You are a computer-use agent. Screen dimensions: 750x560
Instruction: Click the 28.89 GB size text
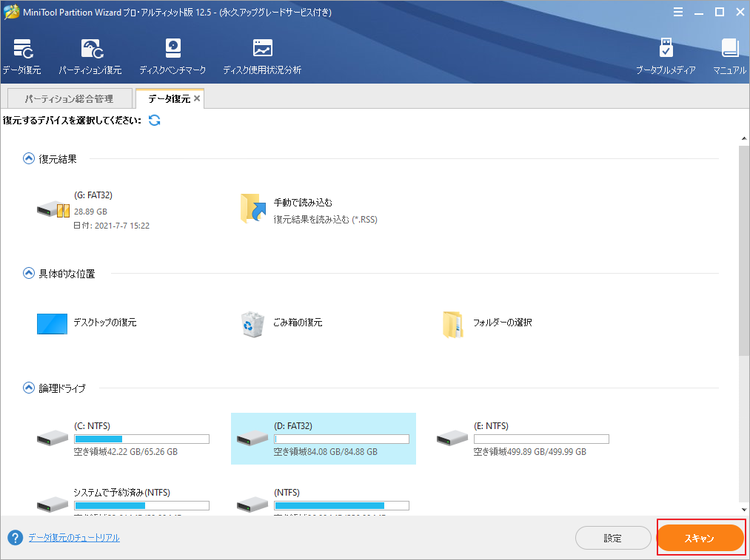(x=90, y=211)
